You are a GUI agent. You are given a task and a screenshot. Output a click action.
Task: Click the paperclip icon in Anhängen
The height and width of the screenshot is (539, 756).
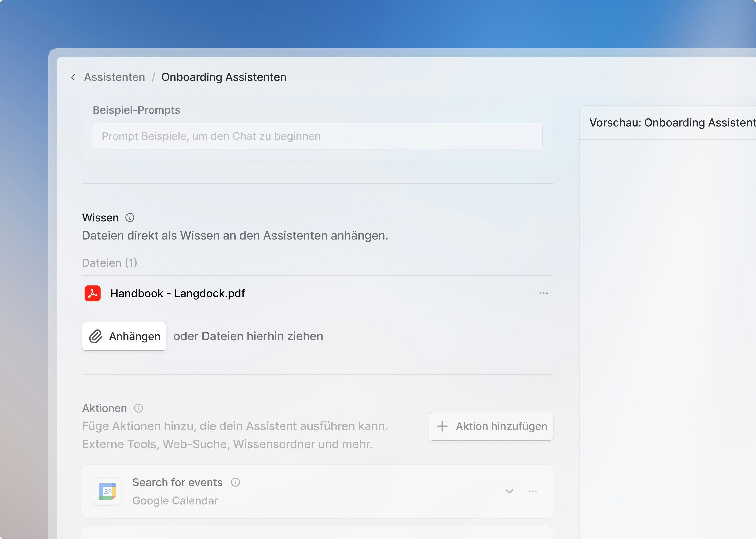click(x=96, y=336)
